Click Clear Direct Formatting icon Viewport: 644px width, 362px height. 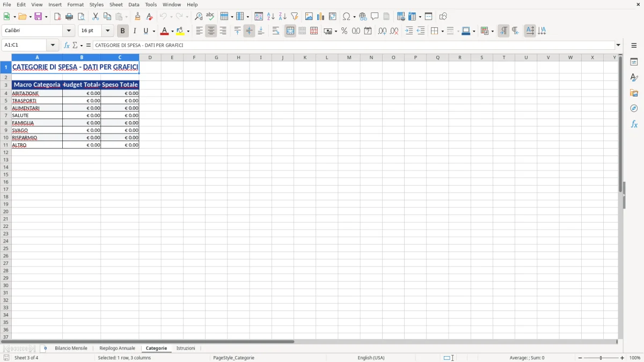pos(150,17)
